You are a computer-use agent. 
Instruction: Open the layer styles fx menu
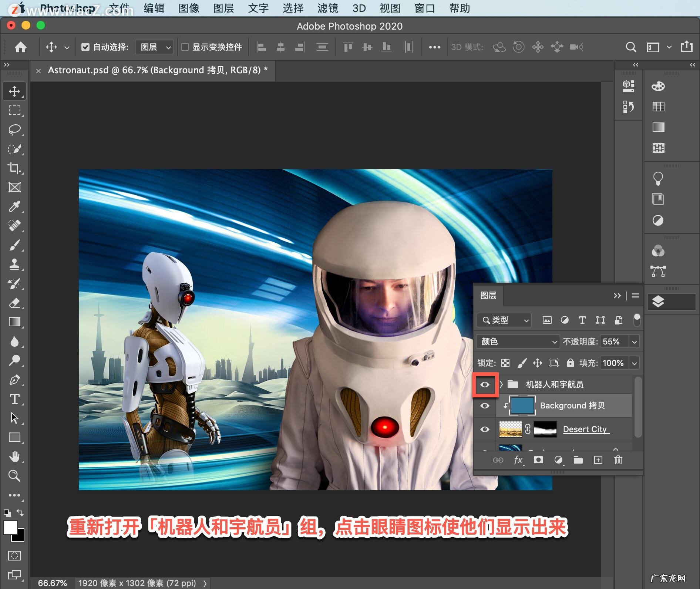click(x=518, y=460)
